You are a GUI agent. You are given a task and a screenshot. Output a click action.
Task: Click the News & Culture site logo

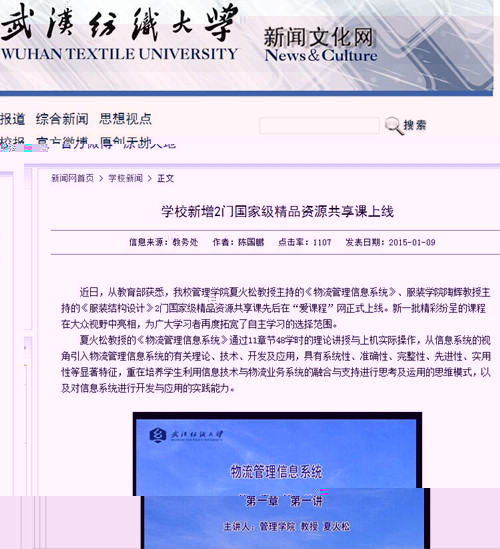point(321,46)
